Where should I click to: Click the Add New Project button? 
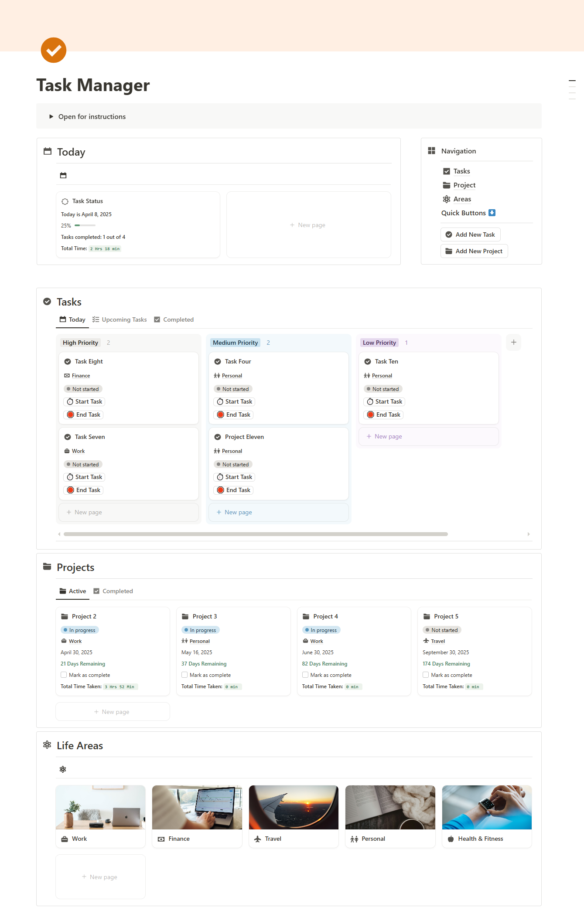coord(474,251)
